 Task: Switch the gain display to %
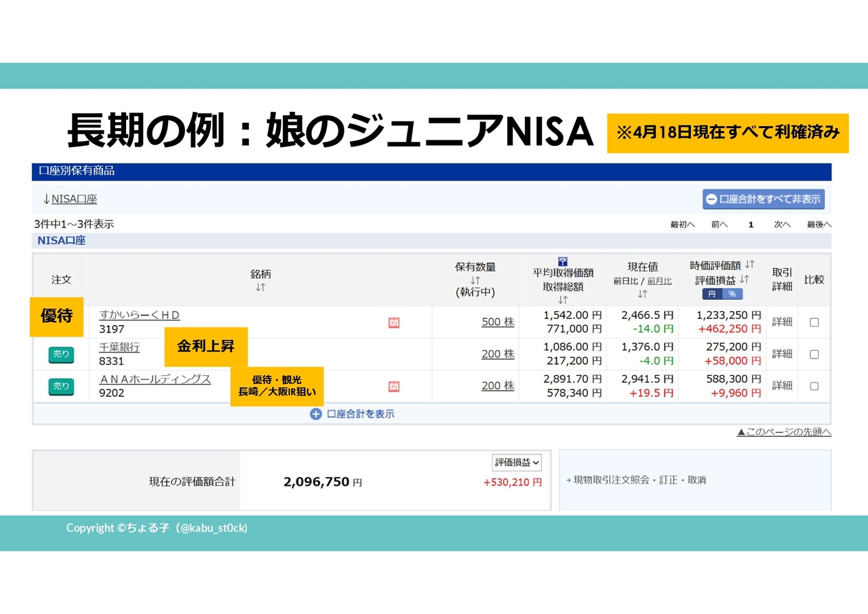point(732,294)
